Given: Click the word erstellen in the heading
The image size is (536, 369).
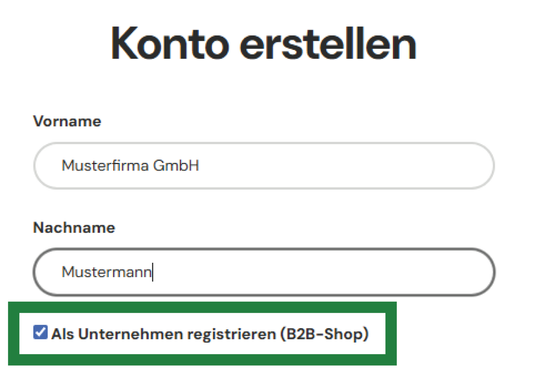Looking at the screenshot, I should tap(328, 44).
